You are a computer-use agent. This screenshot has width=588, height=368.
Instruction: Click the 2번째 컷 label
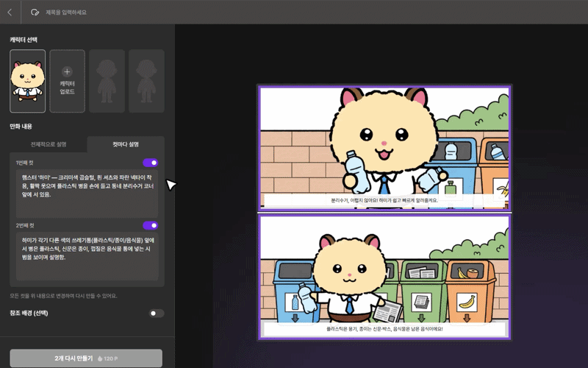[25, 225]
